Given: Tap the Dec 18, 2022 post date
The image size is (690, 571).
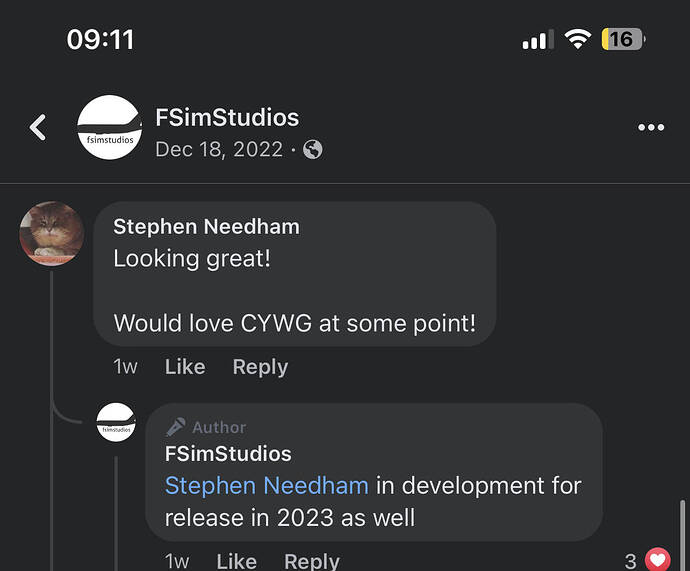Looking at the screenshot, I should [x=219, y=150].
